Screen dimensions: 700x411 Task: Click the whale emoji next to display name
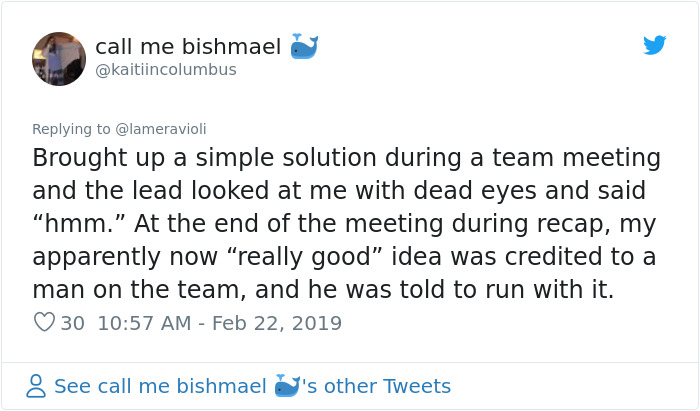(x=304, y=46)
